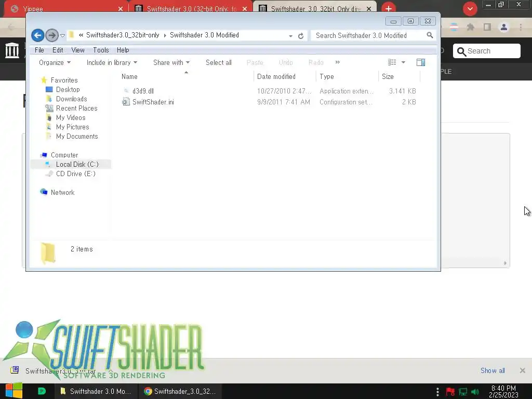The height and width of the screenshot is (399, 532).
Task: Select CD Drive (E:)
Action: (x=76, y=174)
